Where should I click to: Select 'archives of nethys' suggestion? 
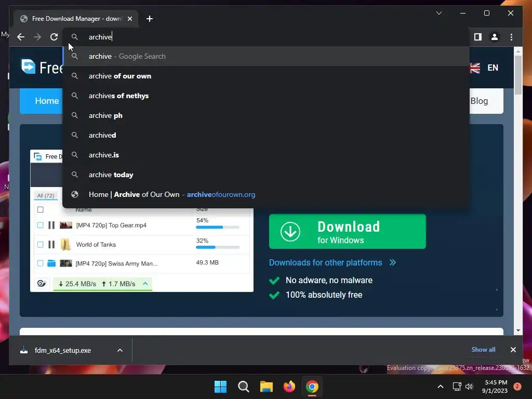266,96
